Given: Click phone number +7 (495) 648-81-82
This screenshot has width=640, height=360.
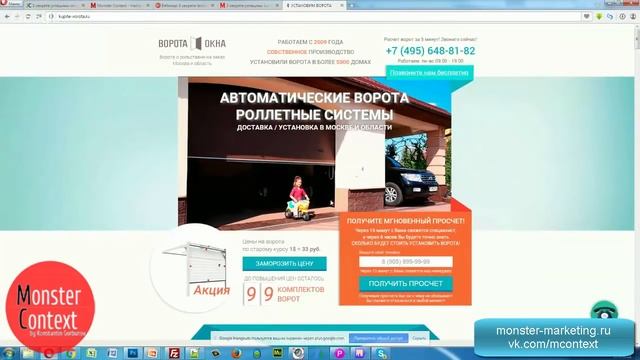Looking at the screenshot, I should point(430,51).
